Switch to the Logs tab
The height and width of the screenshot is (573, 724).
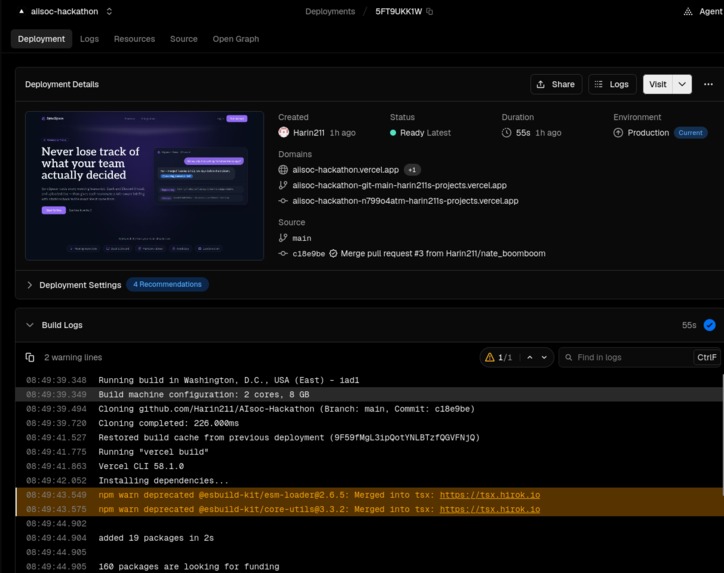tap(89, 39)
